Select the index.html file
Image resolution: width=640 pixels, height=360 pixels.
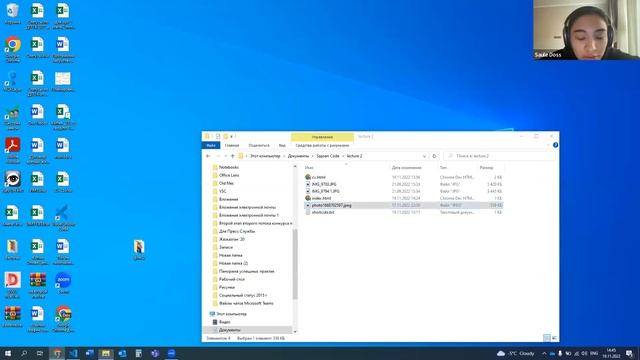click(321, 198)
